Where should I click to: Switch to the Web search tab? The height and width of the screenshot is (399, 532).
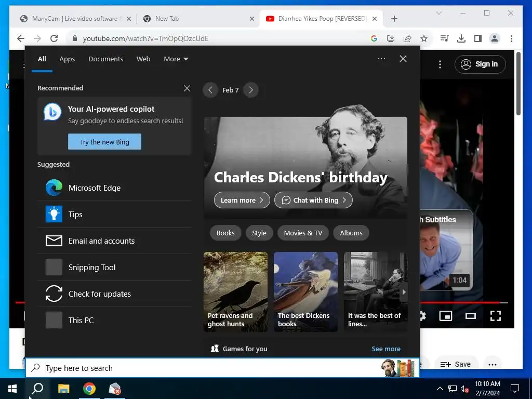tap(143, 59)
